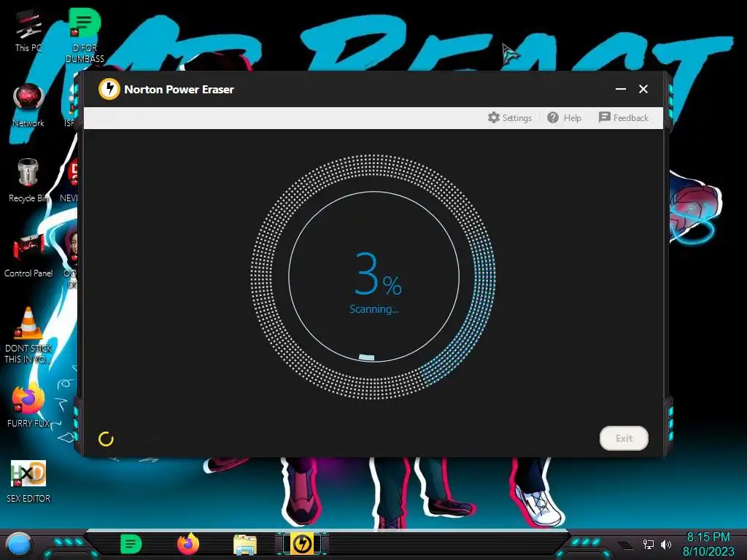
Task: Open the Help link
Action: tap(564, 117)
